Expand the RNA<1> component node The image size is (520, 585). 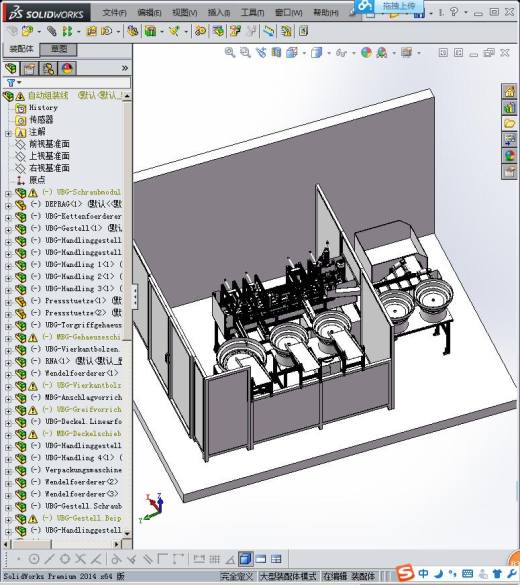[x=8, y=362]
